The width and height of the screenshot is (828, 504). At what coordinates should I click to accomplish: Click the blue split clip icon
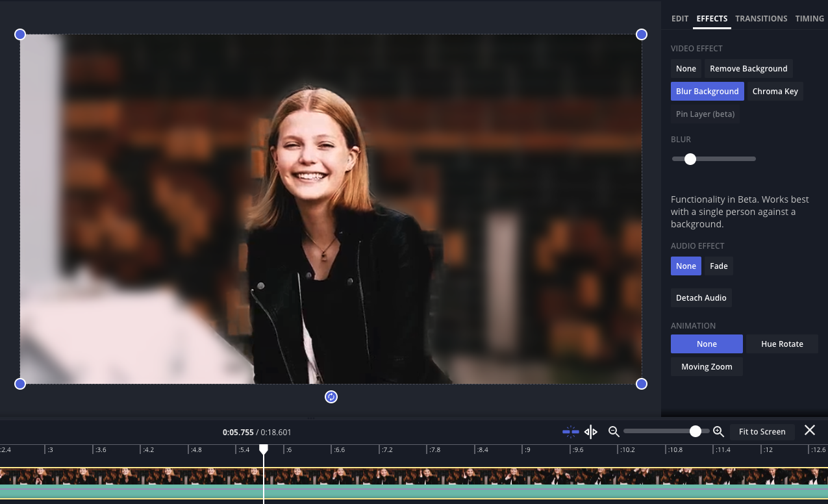570,431
